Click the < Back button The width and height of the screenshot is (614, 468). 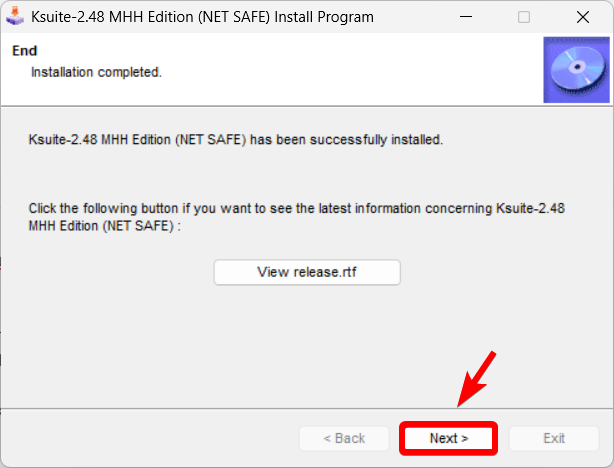343,438
